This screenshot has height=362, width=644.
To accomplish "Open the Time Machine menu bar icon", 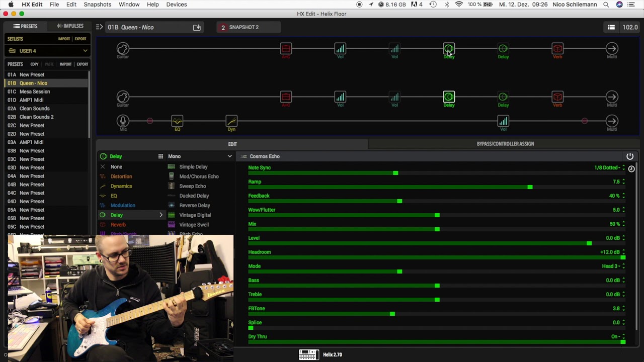I will click(x=433, y=5).
